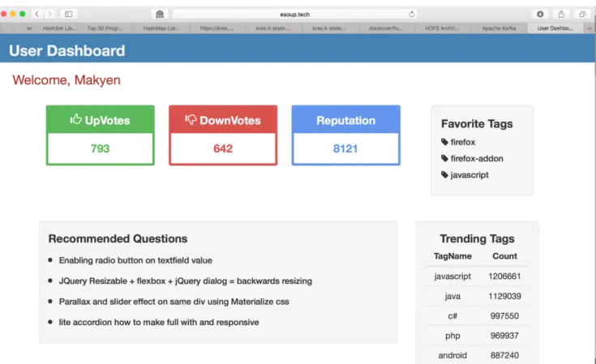Click the User Dashboard header title
Screen dimensions: 596x364
[66, 50]
